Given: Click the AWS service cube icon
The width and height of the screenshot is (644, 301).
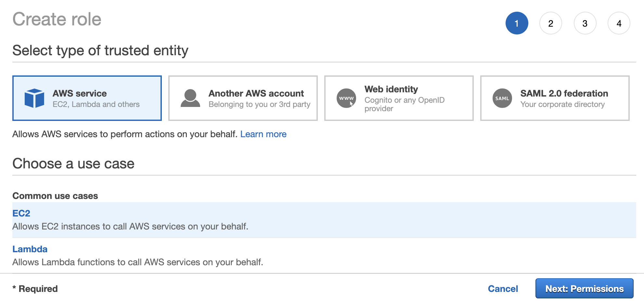Looking at the screenshot, I should click(34, 98).
